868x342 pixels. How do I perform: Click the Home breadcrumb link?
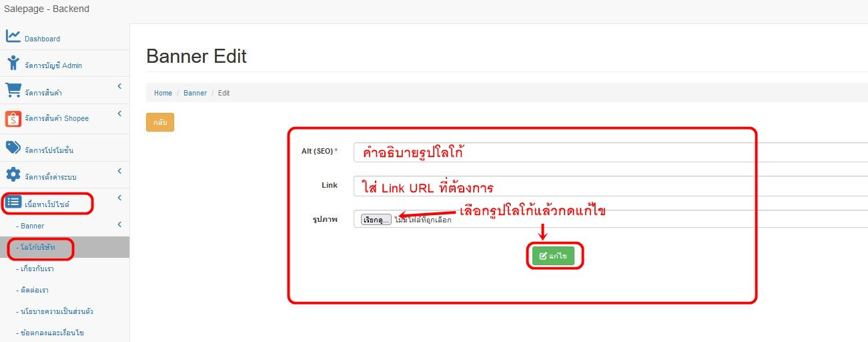(x=163, y=93)
